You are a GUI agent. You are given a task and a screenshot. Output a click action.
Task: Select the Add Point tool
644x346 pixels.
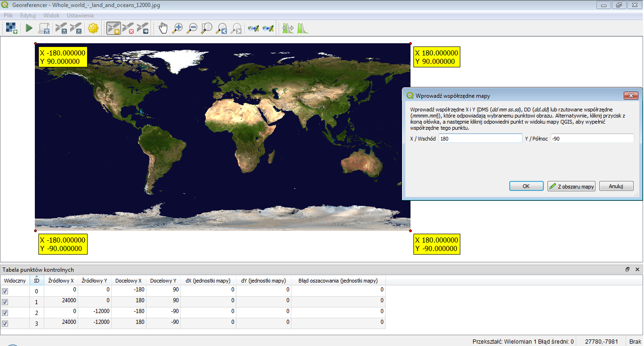tap(113, 28)
